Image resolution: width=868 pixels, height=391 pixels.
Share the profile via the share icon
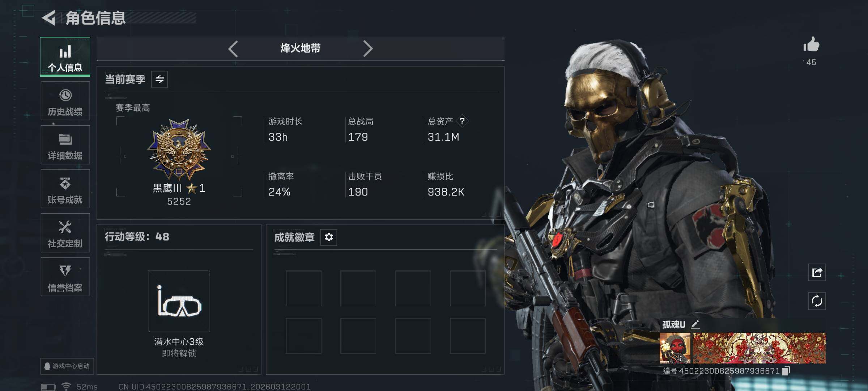817,272
